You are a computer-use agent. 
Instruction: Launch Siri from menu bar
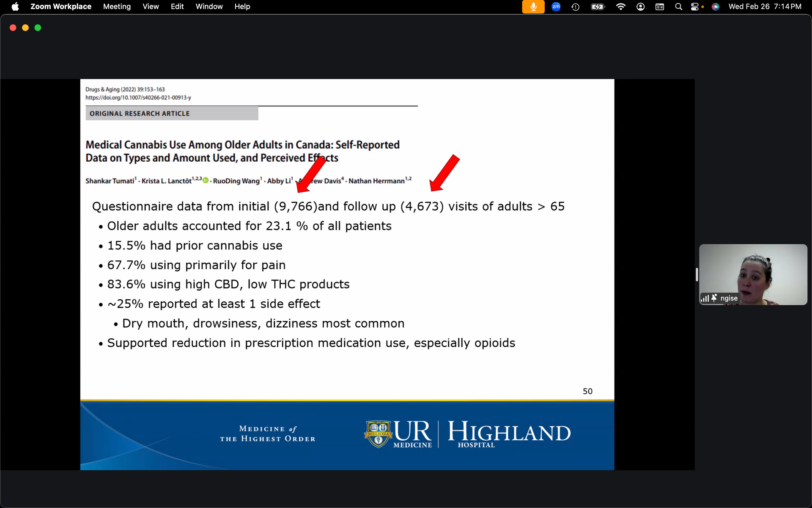tap(715, 7)
